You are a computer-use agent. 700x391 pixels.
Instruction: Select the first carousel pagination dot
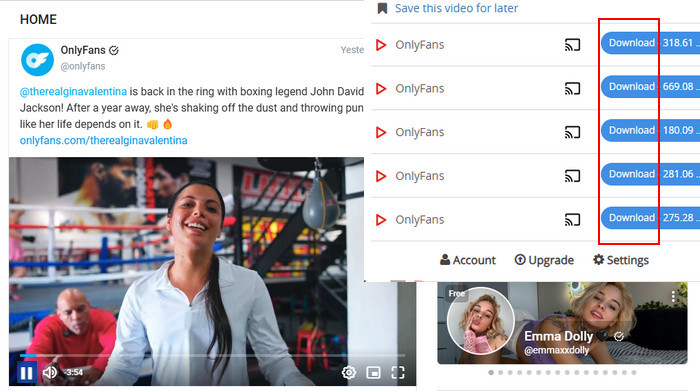click(491, 372)
